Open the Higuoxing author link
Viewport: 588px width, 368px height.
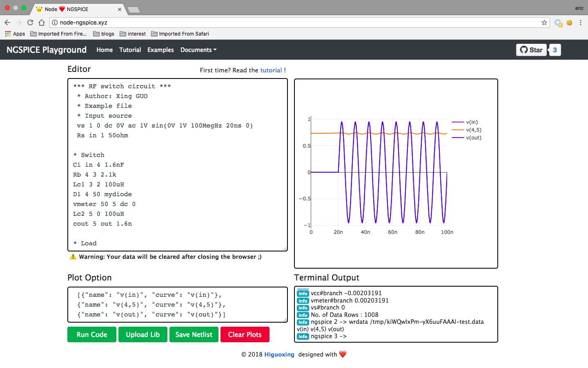pos(279,355)
